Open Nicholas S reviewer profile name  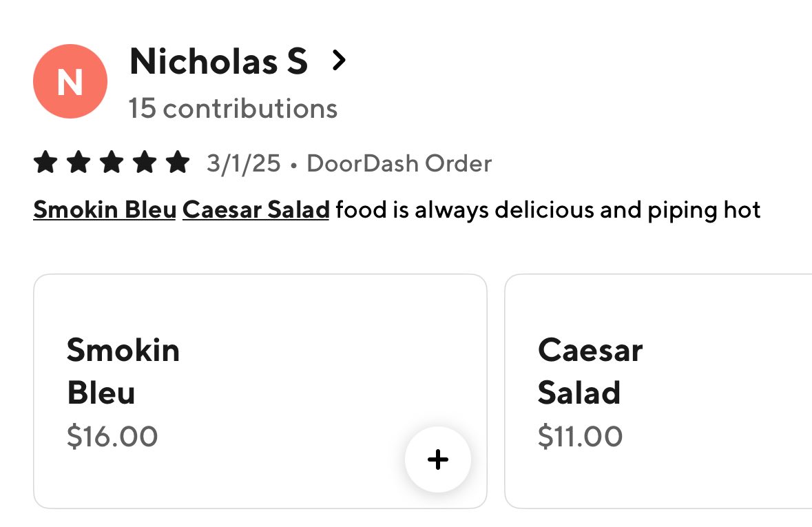tap(218, 62)
